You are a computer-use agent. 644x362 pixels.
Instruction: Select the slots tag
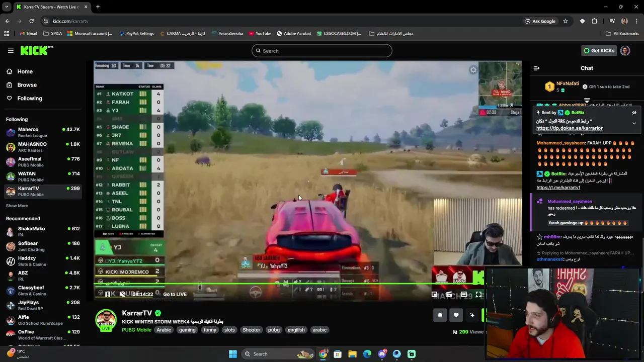pyautogui.click(x=229, y=330)
